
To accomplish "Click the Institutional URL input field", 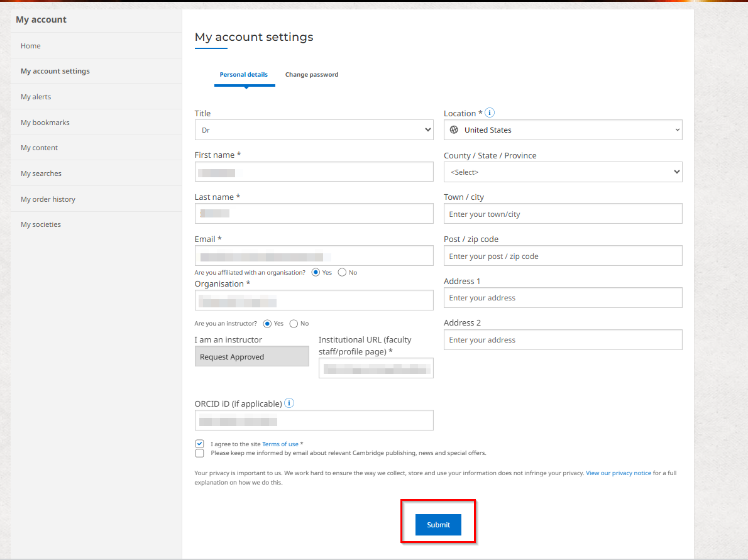I will click(376, 368).
